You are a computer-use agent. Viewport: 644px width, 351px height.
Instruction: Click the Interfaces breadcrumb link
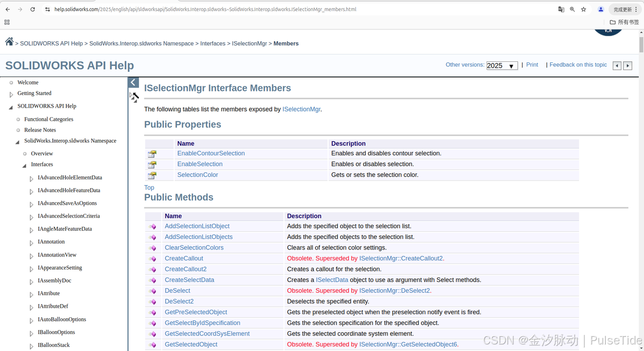pyautogui.click(x=213, y=44)
